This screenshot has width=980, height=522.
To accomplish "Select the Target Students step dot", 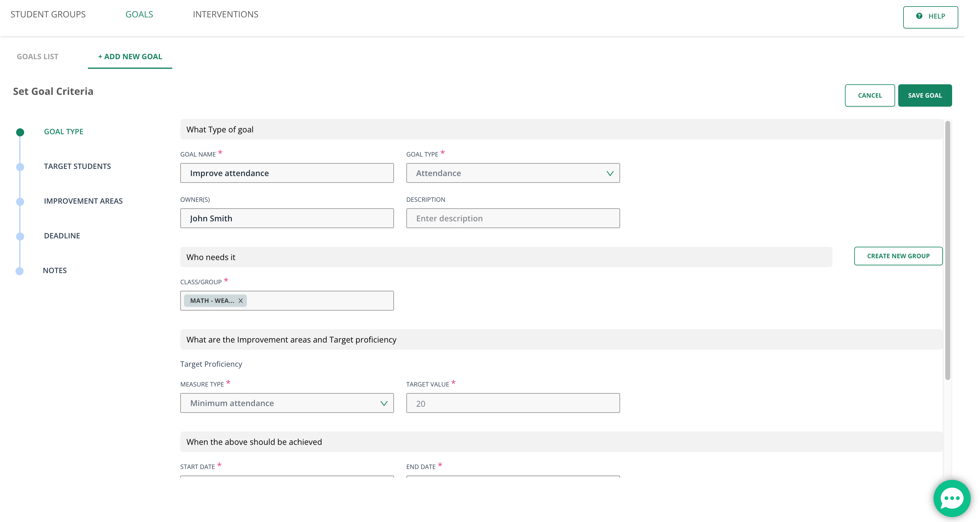I will [20, 167].
